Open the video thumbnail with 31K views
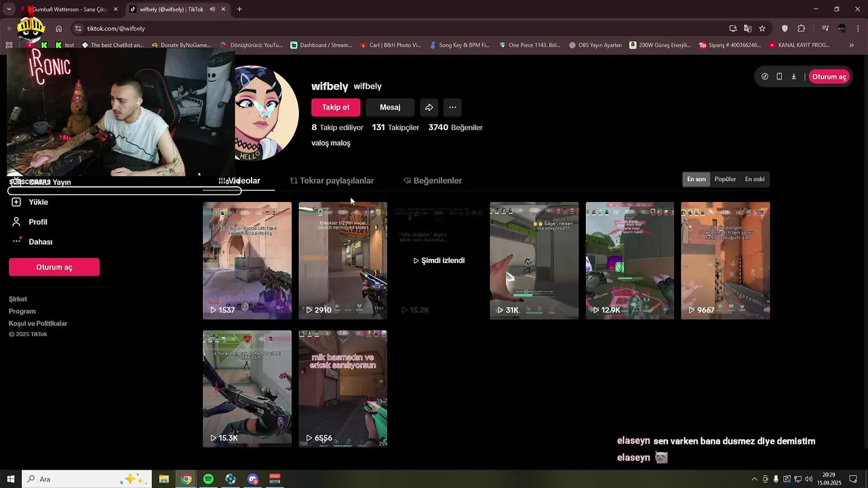The width and height of the screenshot is (868, 488). [x=534, y=260]
